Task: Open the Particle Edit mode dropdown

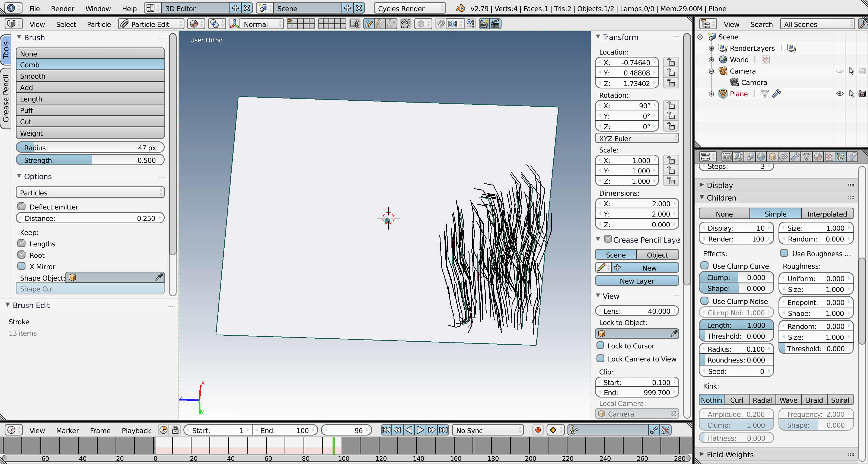Action: pos(151,24)
